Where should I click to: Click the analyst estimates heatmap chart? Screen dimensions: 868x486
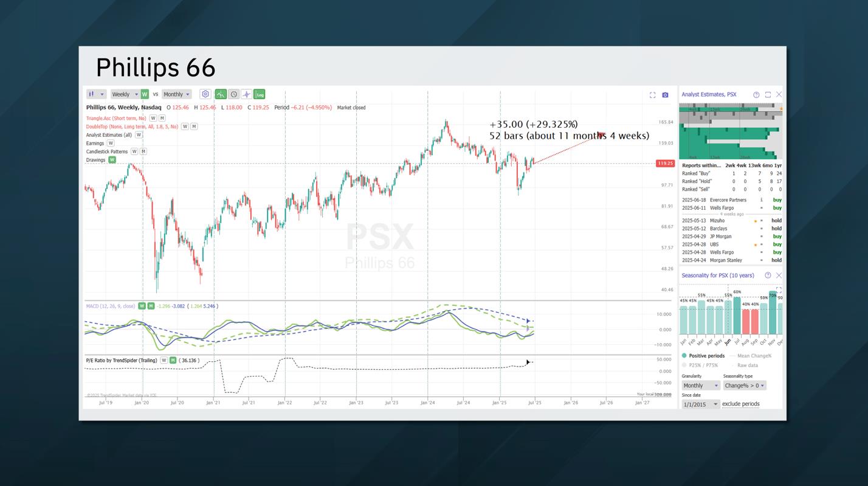tap(731, 131)
